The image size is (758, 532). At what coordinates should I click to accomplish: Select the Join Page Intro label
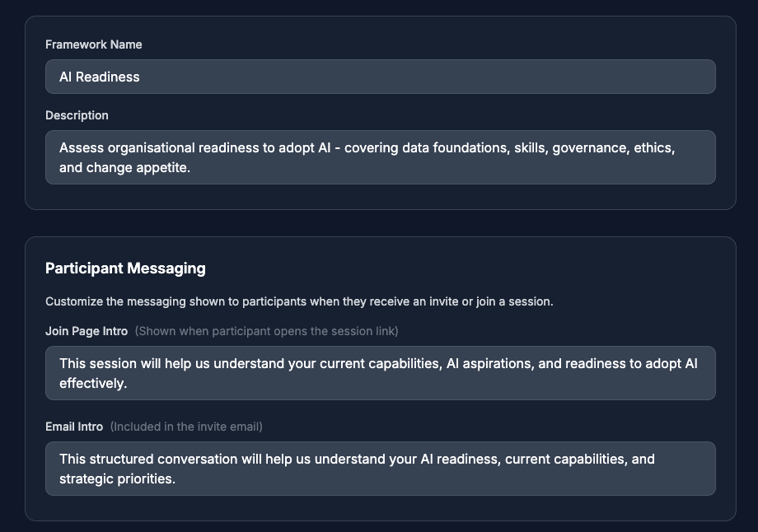[86, 331]
